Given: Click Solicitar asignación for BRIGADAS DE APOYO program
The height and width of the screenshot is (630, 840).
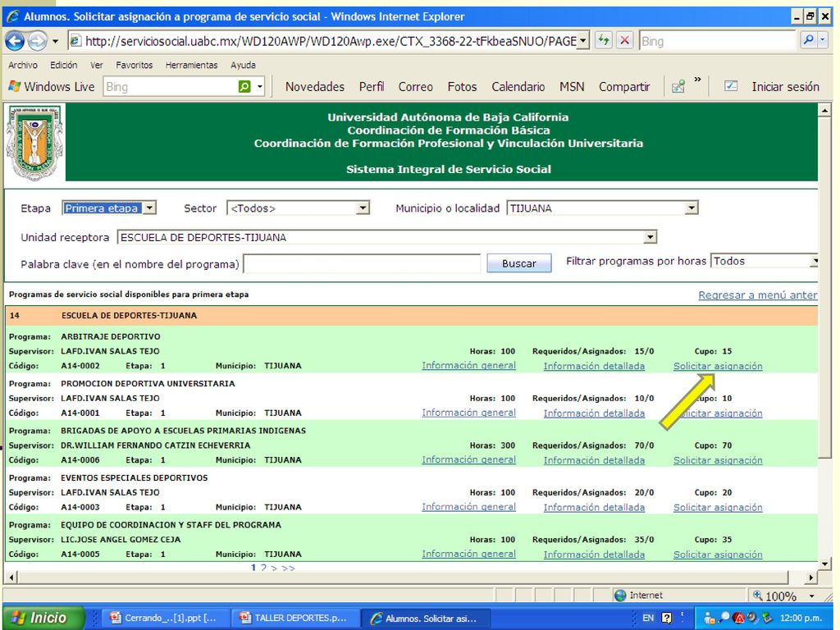Looking at the screenshot, I should [718, 460].
